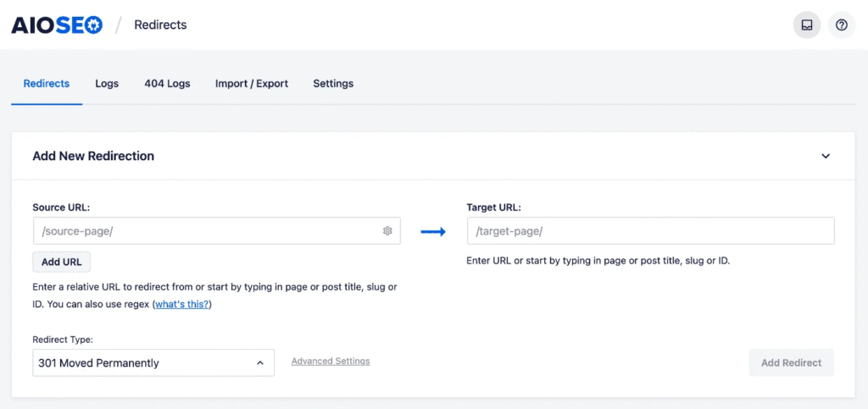The height and width of the screenshot is (409, 868).
Task: Open the Redirect Type dropdown
Action: tap(153, 362)
